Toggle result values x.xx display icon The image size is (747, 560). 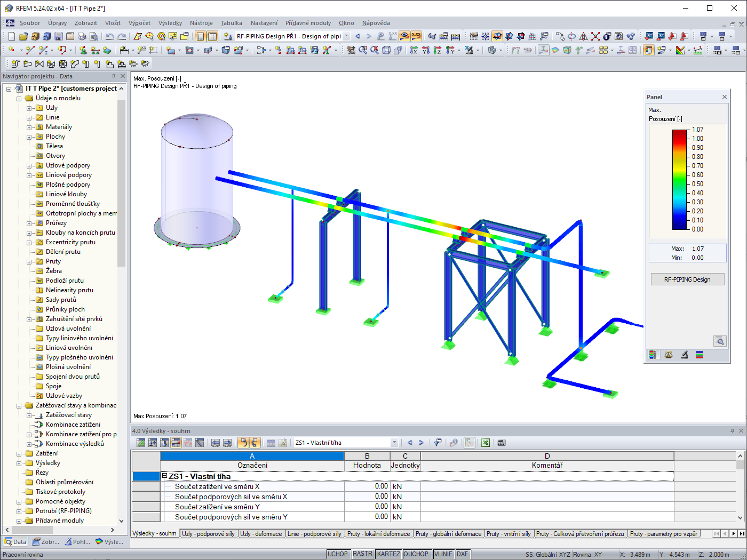(416, 36)
